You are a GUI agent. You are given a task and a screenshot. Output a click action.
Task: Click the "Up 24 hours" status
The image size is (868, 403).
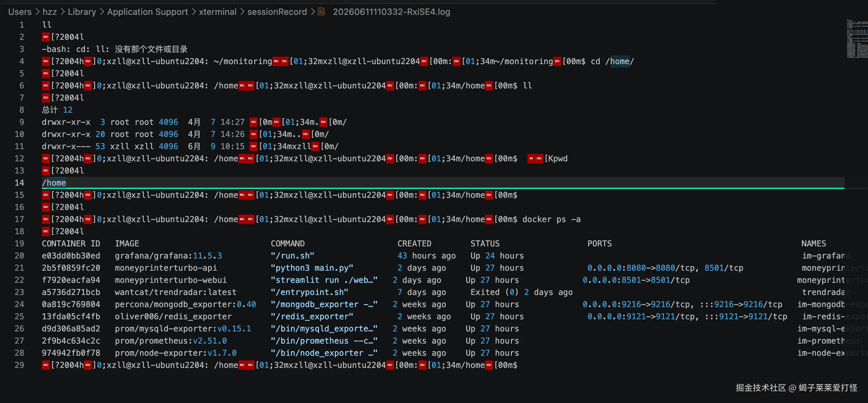(497, 256)
